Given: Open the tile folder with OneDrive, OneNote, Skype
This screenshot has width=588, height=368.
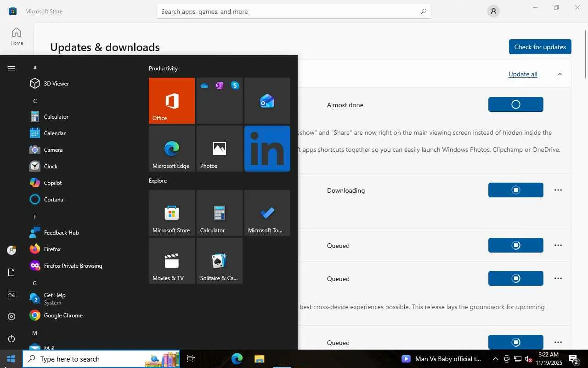Looking at the screenshot, I should [x=220, y=101].
